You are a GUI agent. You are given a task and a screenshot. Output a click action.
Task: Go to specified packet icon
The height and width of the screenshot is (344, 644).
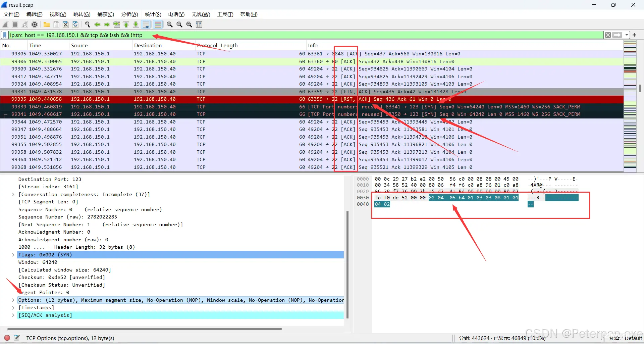pyautogui.click(x=117, y=24)
